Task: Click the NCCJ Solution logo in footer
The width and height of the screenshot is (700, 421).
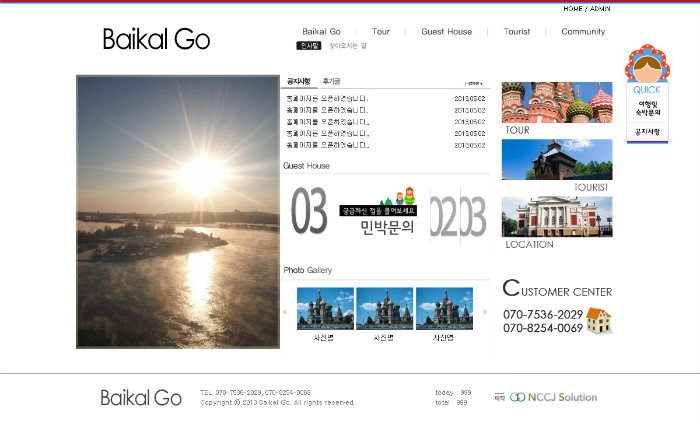Action: [553, 397]
